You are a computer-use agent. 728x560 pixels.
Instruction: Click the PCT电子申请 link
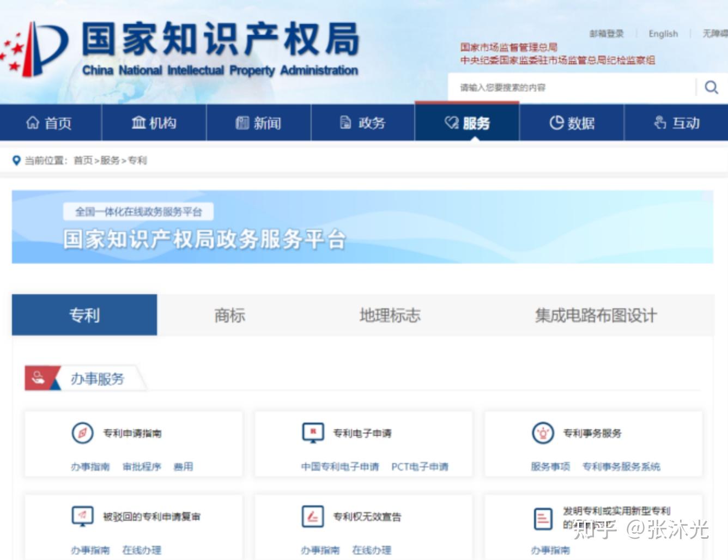421,466
